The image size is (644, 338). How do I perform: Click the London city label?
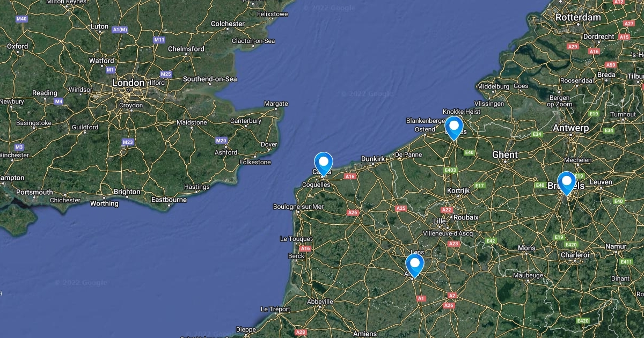tap(128, 83)
